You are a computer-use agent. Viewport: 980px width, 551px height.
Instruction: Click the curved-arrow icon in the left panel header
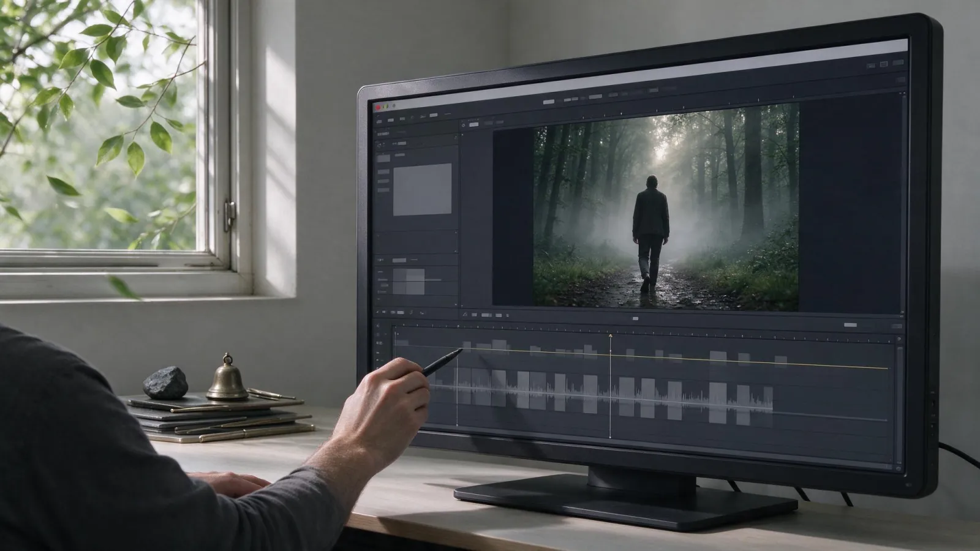click(379, 145)
